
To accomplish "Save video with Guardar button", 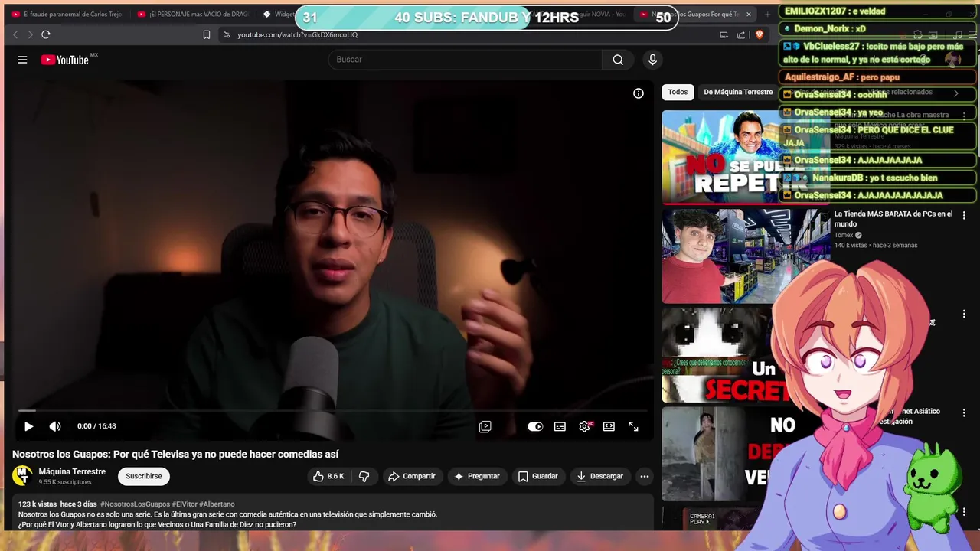I will click(x=538, y=476).
